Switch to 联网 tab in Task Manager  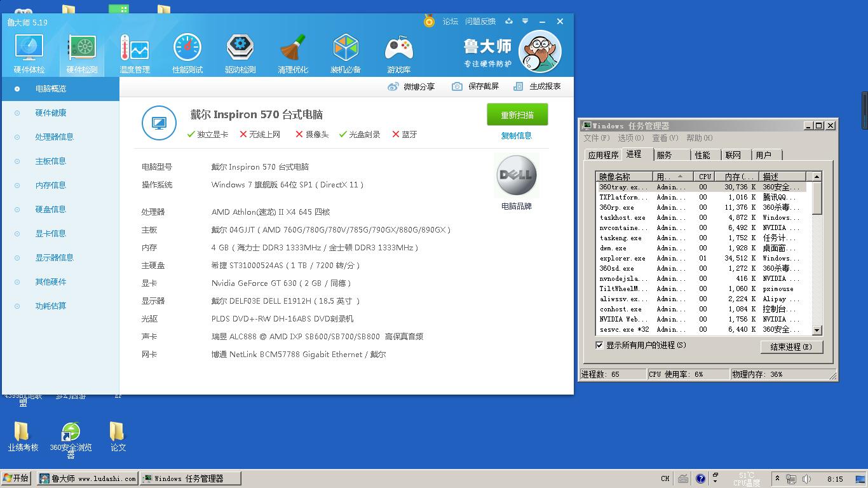click(736, 155)
